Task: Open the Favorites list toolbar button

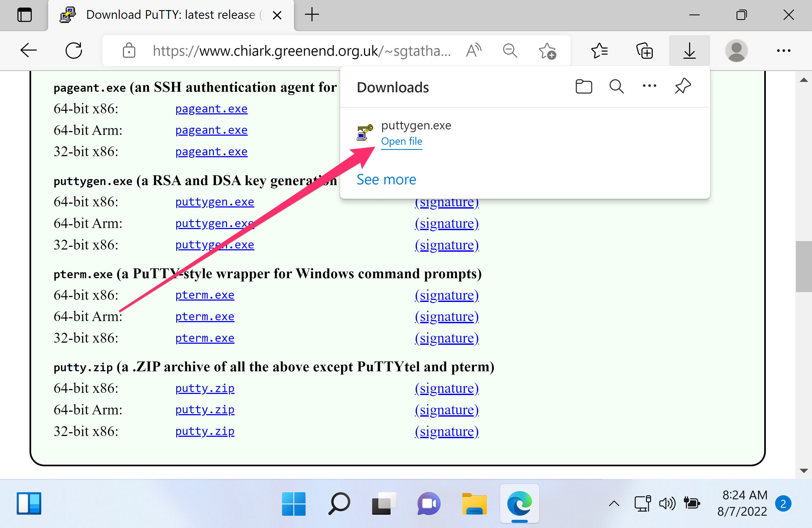Action: pos(599,51)
